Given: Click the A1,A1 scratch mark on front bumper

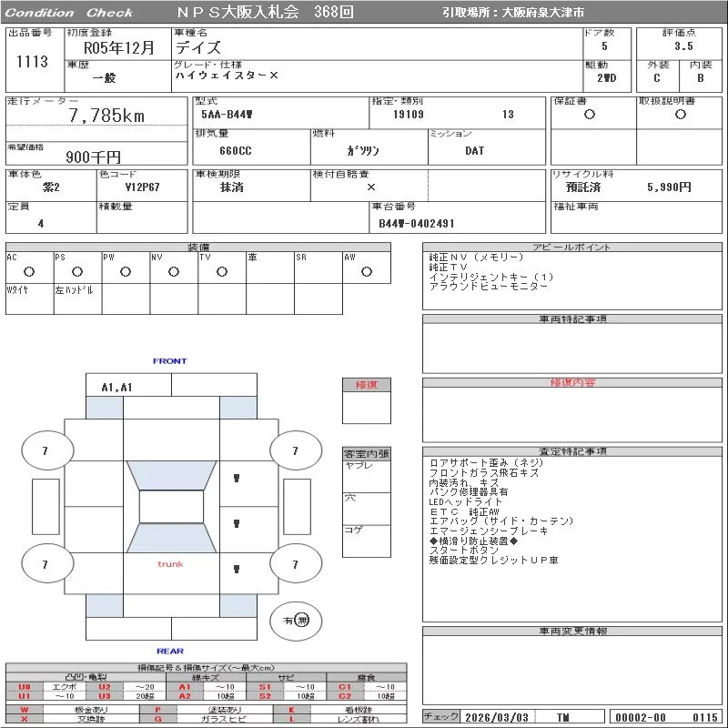Looking at the screenshot, I should coord(116,387).
